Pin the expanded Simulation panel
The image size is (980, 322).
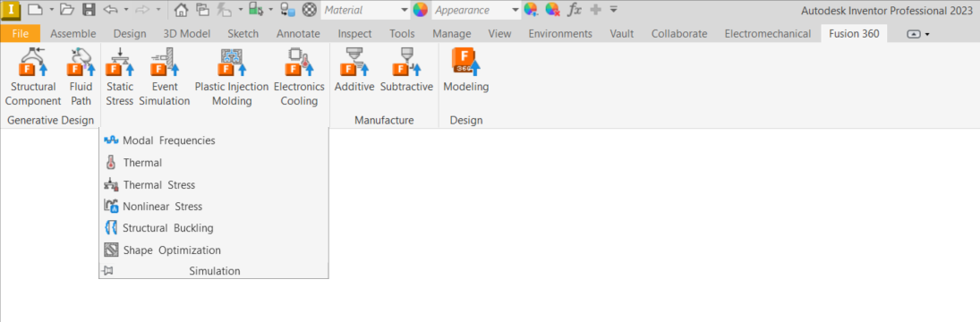pyautogui.click(x=107, y=271)
